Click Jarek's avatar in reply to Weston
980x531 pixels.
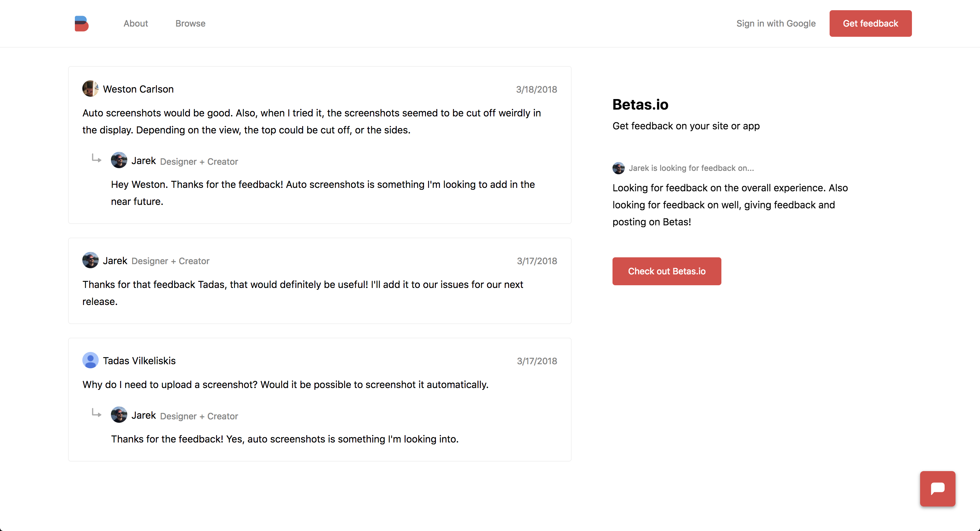(119, 160)
